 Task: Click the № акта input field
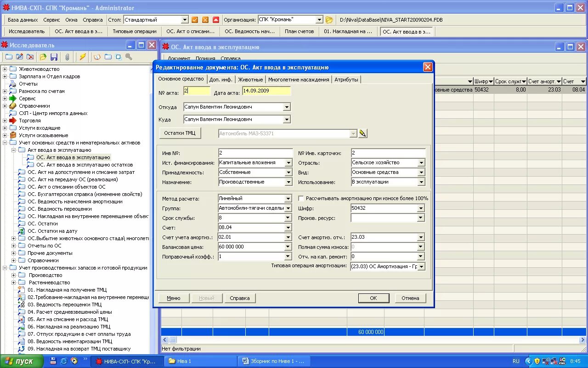[197, 91]
